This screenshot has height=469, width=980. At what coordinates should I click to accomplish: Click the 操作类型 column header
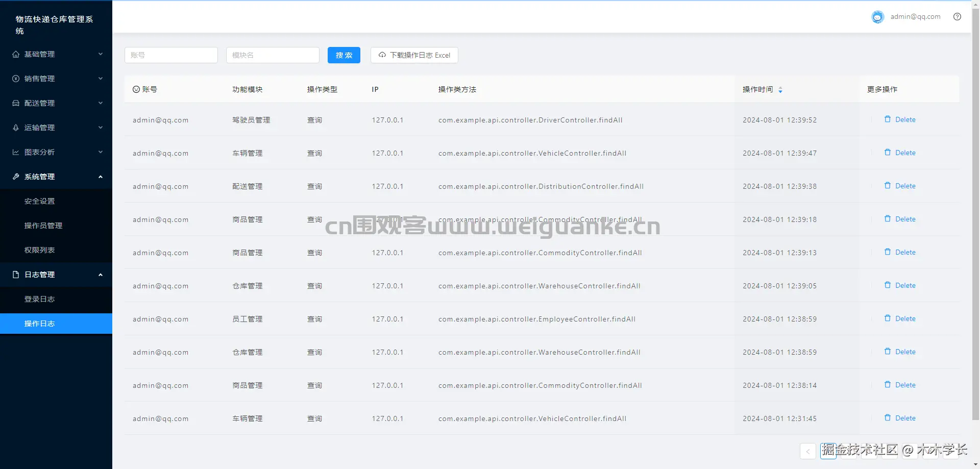click(x=322, y=89)
